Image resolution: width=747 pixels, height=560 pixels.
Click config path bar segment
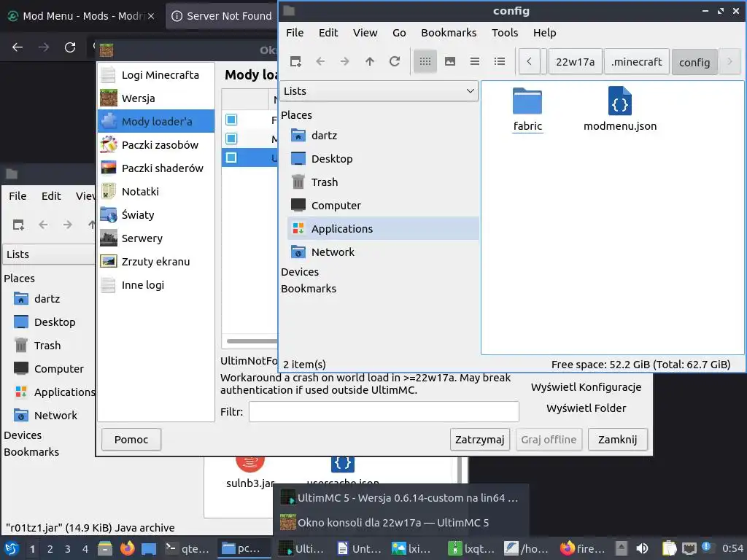[x=694, y=62]
